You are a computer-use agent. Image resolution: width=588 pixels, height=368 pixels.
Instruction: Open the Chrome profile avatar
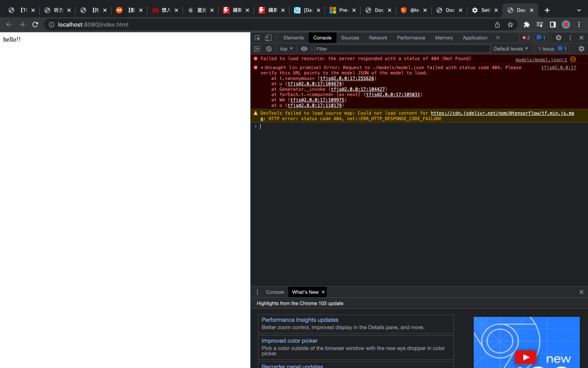pyautogui.click(x=566, y=25)
